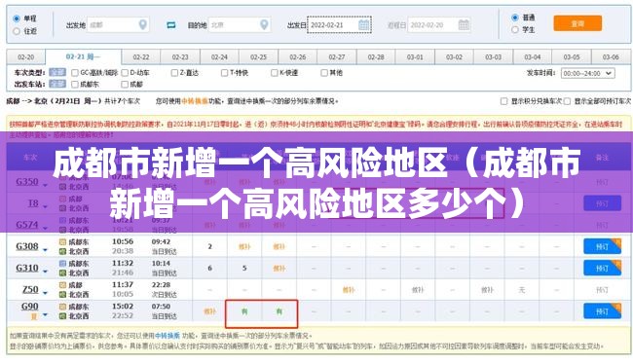Book G308 with its 预订 button
This screenshot has width=633, height=364.
click(x=602, y=246)
